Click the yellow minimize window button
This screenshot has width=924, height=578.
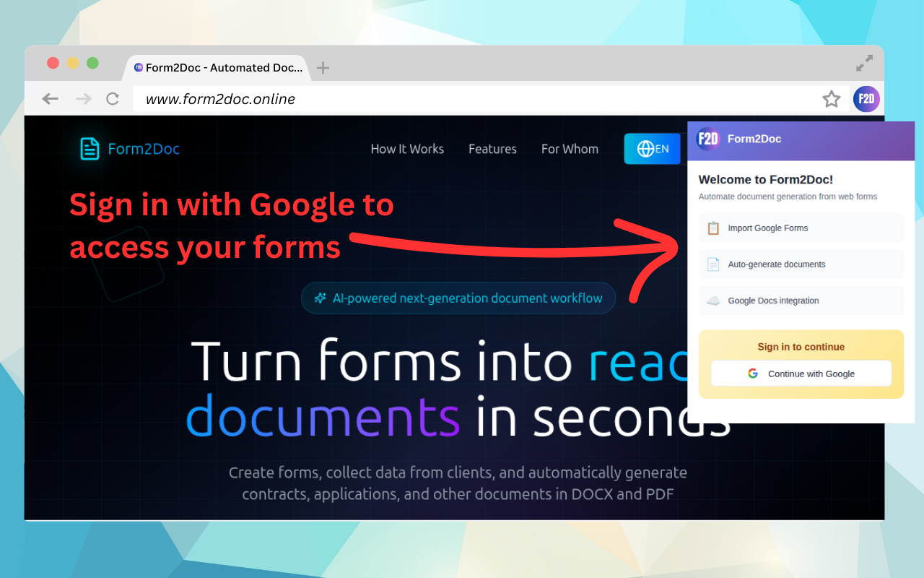73,63
